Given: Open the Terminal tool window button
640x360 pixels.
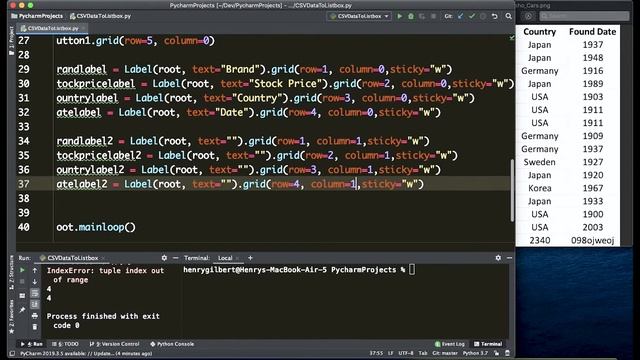Looking at the screenshot, I should coord(488,344).
